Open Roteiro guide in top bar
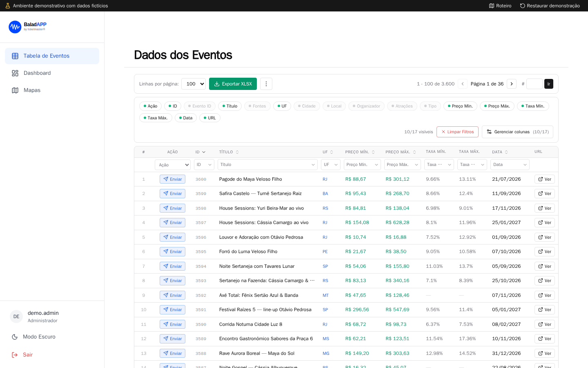Viewport: 588px width, 368px height. pyautogui.click(x=500, y=6)
